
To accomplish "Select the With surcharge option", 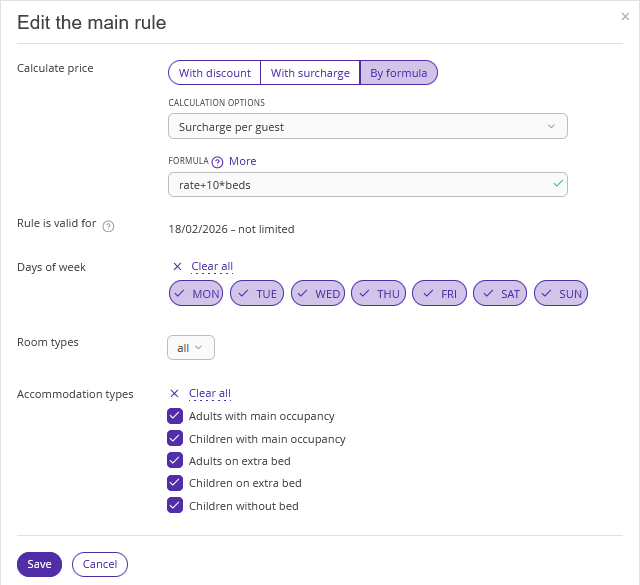I will coord(310,73).
